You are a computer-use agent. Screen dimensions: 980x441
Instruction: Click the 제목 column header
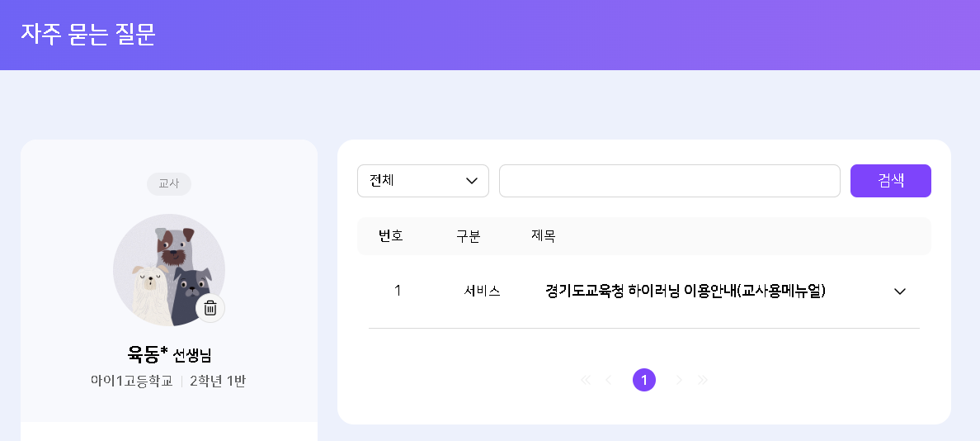(543, 236)
